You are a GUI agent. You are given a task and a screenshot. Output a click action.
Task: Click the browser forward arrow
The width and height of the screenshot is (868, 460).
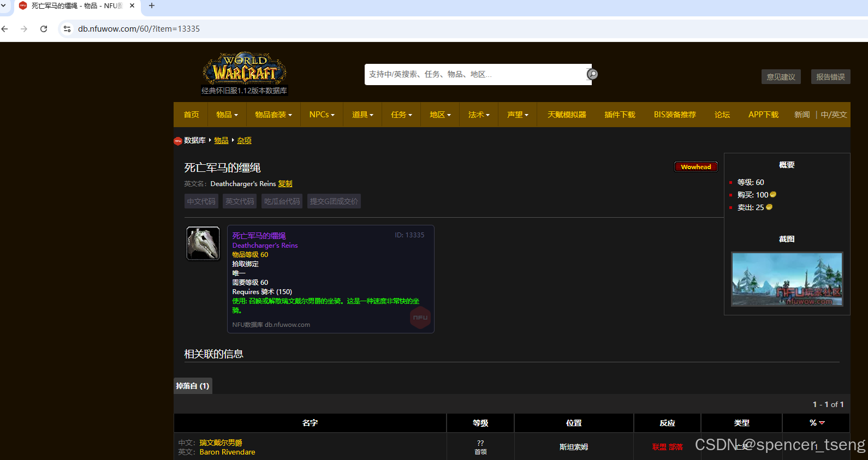click(x=24, y=29)
